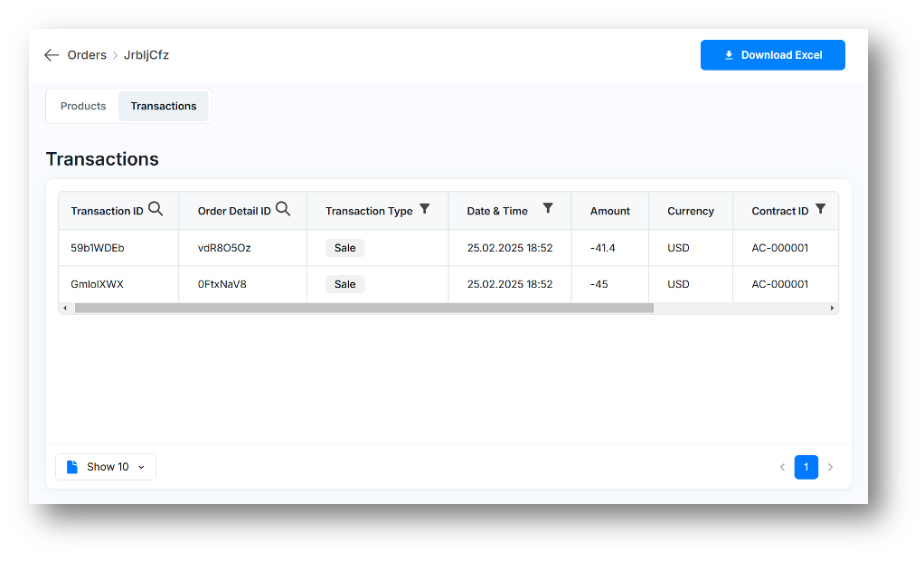Select page 1 in pagination
This screenshot has width=924, height=561.
click(x=806, y=467)
